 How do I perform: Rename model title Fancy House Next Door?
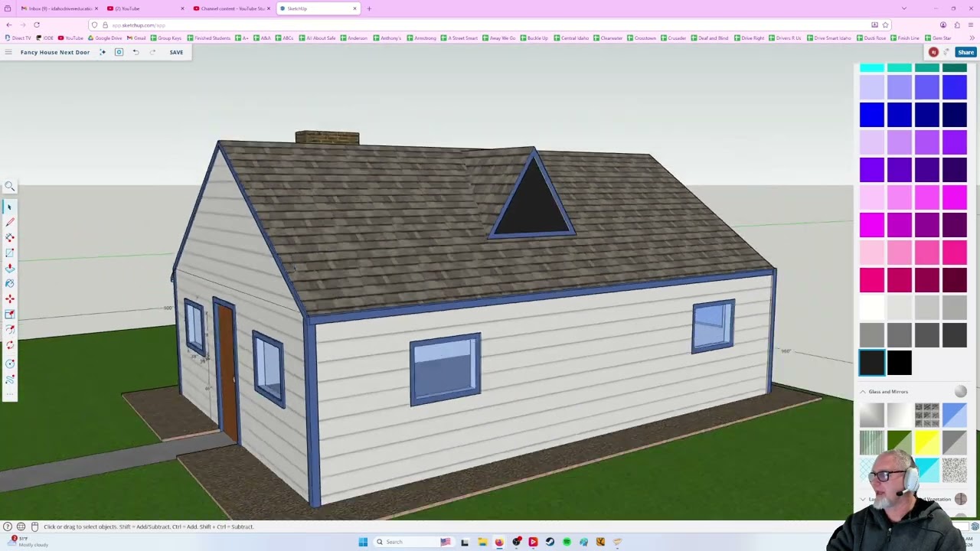55,52
